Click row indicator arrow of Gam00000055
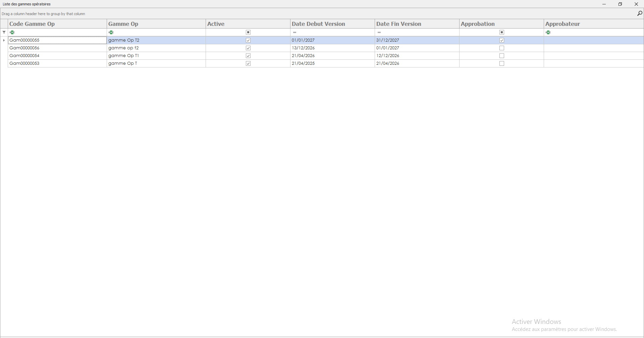Image resolution: width=644 pixels, height=338 pixels. (x=4, y=40)
